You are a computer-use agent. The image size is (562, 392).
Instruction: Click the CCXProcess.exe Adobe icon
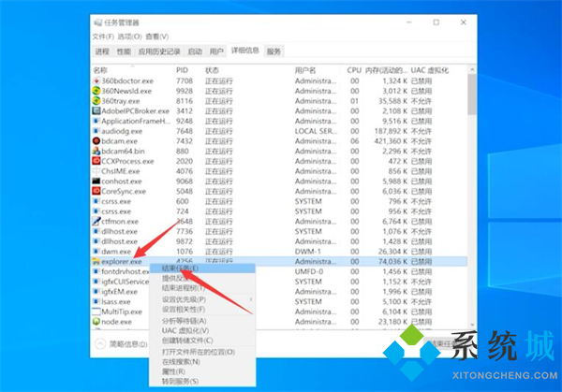(96, 161)
